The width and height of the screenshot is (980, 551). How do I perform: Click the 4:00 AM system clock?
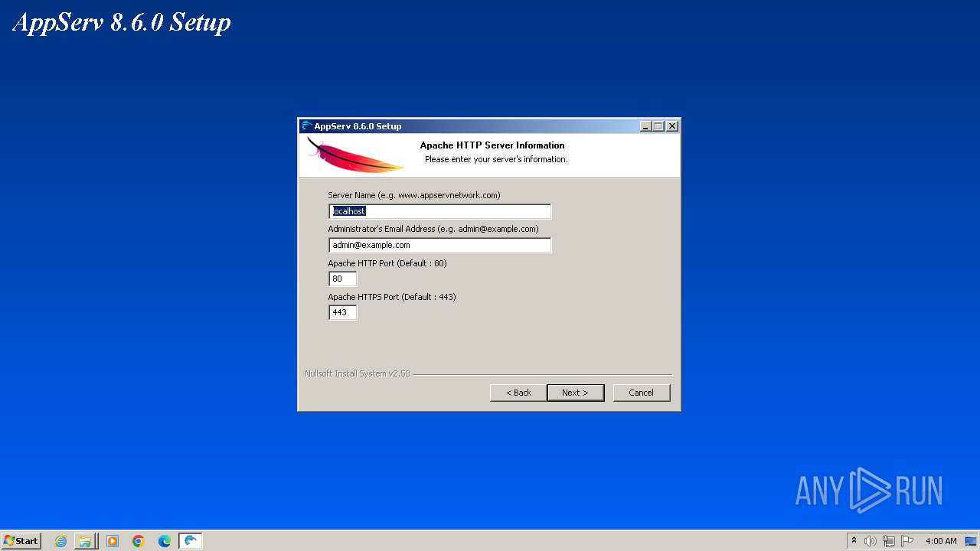click(941, 541)
